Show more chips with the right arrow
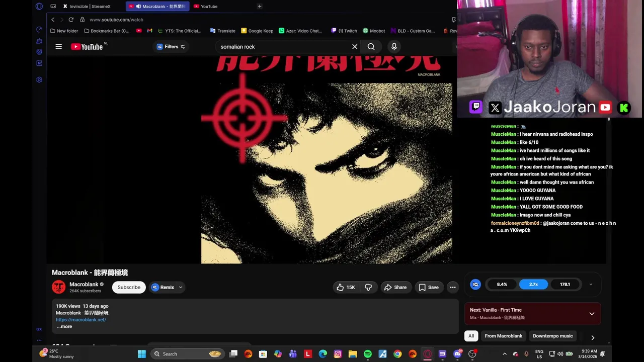The width and height of the screenshot is (644, 362). tap(593, 337)
